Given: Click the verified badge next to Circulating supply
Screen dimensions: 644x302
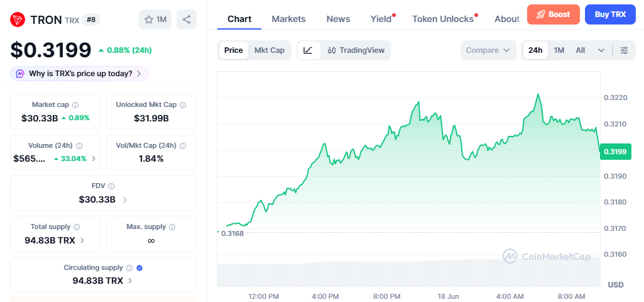Looking at the screenshot, I should click(x=139, y=268).
